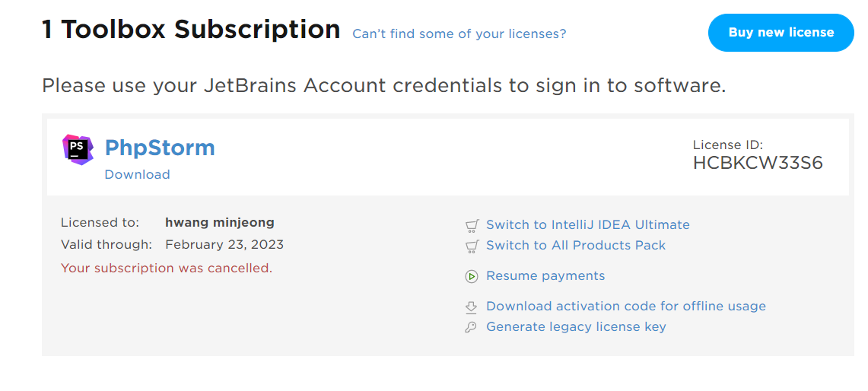Click the JetBrains Account credentials sign-in sentence
The width and height of the screenshot is (868, 391).
[x=383, y=86]
